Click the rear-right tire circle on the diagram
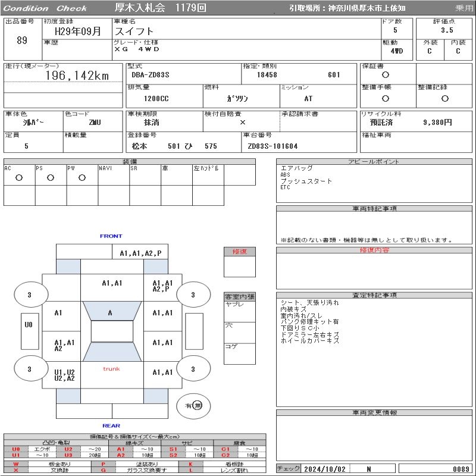 point(193,369)
